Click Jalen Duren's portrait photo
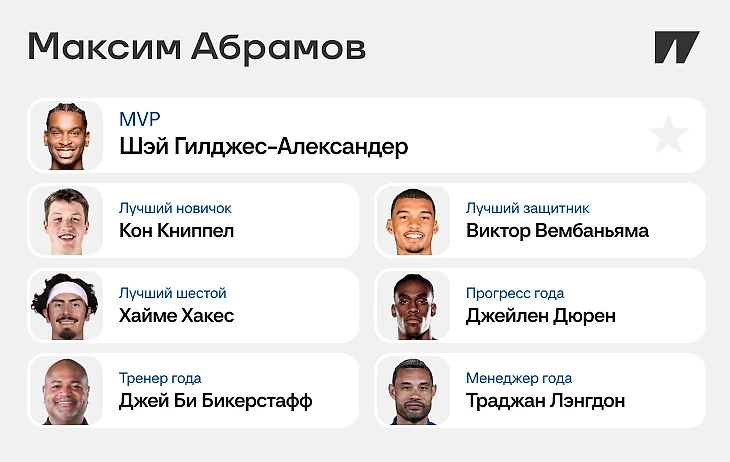 pyautogui.click(x=413, y=306)
